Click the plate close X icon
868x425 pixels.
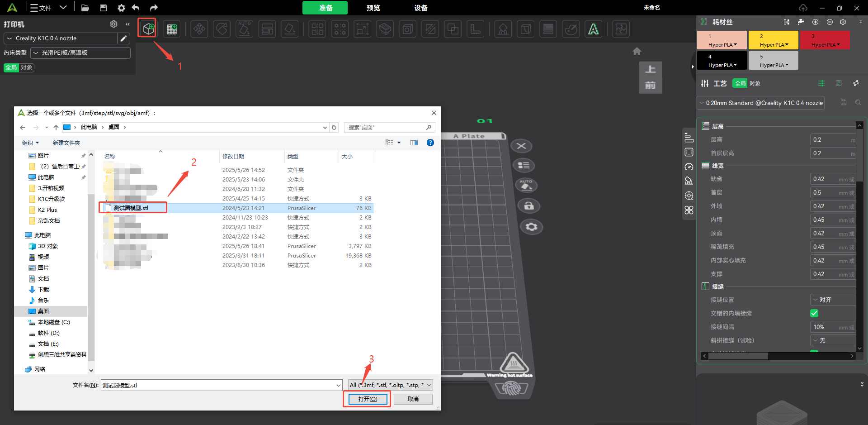[521, 146]
